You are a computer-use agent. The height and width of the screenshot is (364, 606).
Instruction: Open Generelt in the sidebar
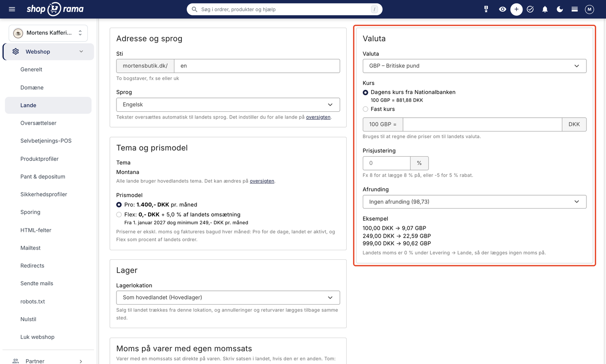coord(48,69)
